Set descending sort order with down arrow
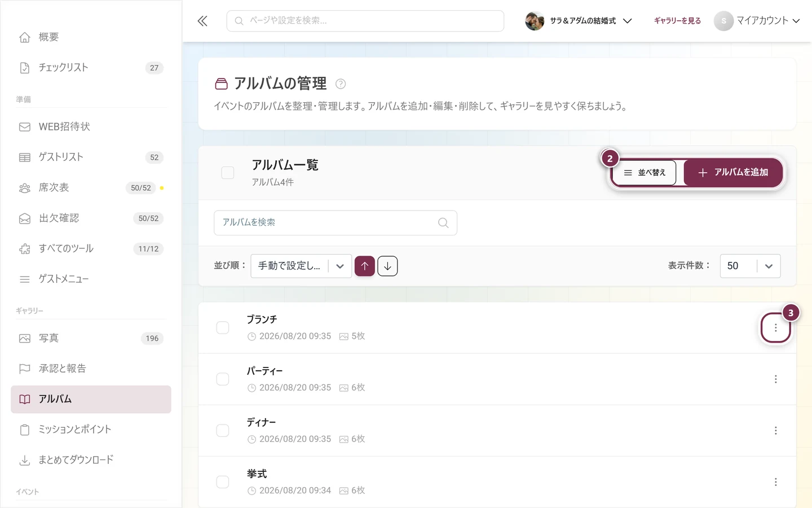This screenshot has width=812, height=508. [x=387, y=266]
